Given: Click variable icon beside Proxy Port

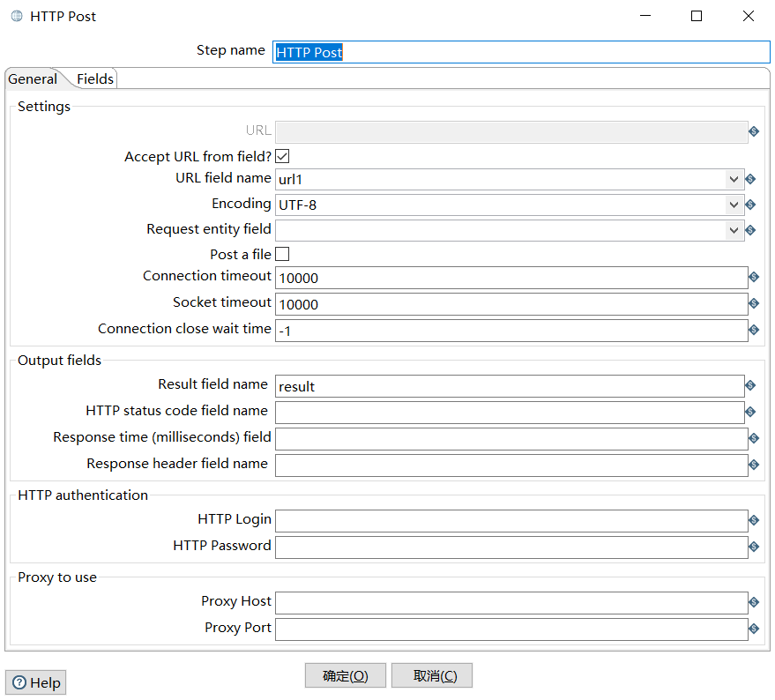Looking at the screenshot, I should [x=753, y=629].
